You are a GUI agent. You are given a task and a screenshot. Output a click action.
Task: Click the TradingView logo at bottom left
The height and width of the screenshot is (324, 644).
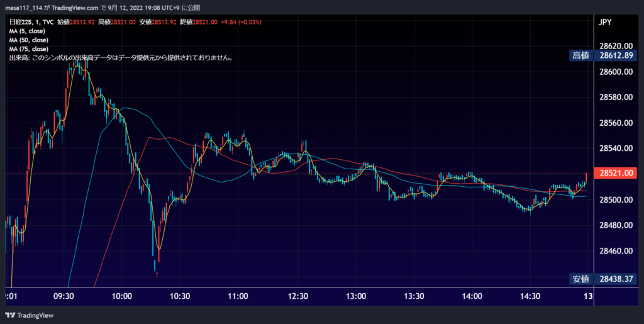tap(29, 315)
